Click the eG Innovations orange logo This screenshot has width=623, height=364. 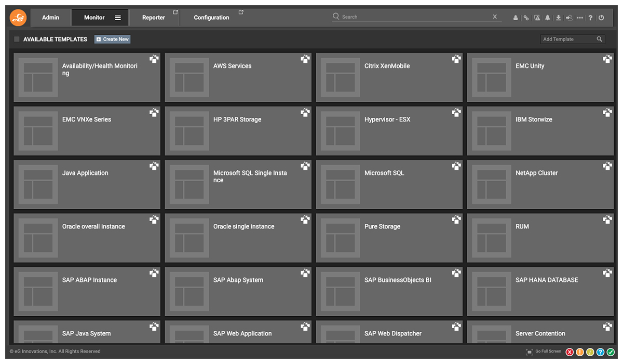(x=18, y=18)
